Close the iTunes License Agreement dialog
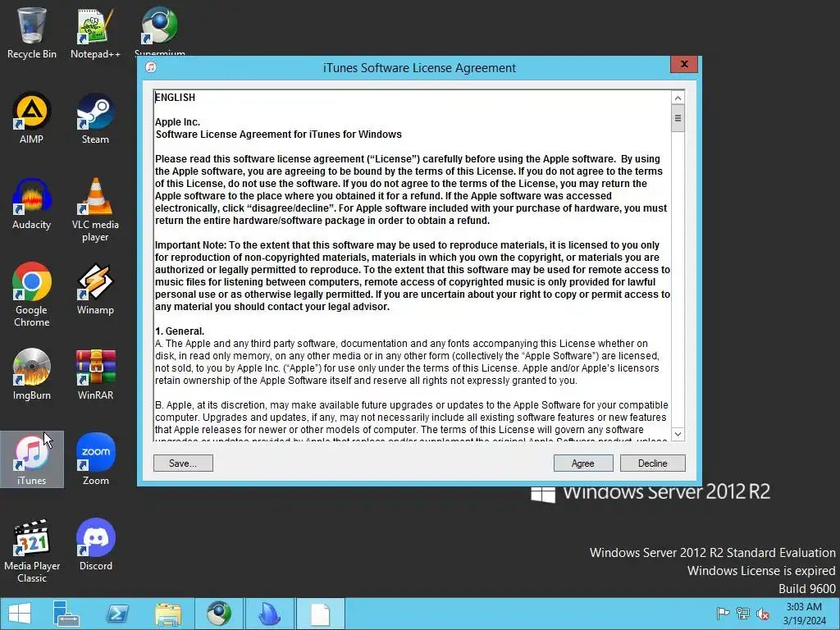Screen dimensions: 840x630 point(684,64)
